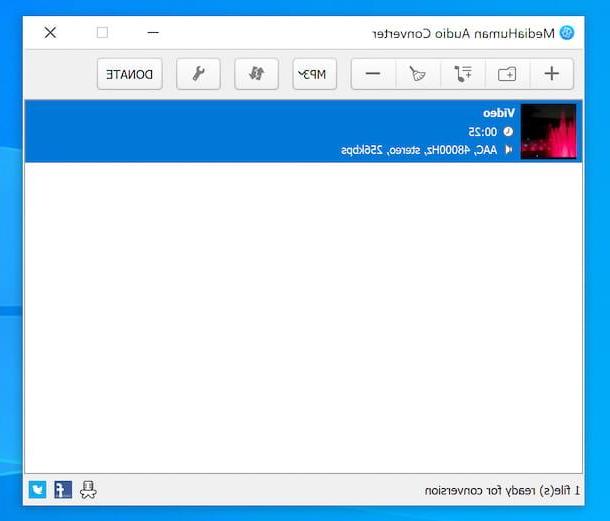
Task: Clear the list with the broom icon
Action: (418, 74)
